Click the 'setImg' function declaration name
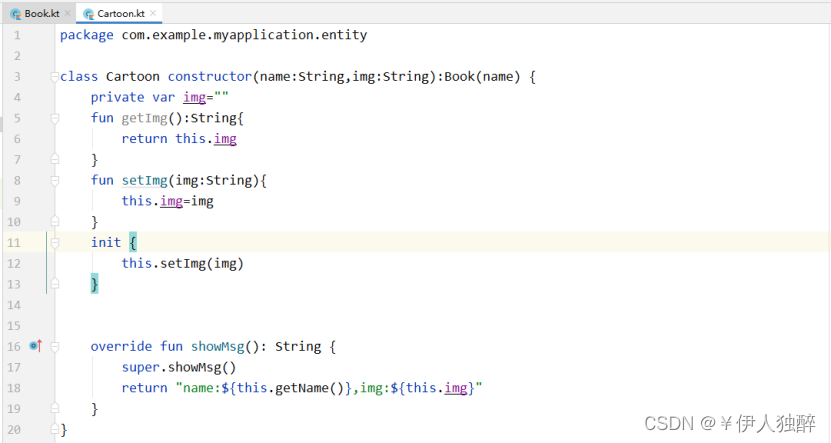Image resolution: width=831 pixels, height=443 pixels. (145, 181)
